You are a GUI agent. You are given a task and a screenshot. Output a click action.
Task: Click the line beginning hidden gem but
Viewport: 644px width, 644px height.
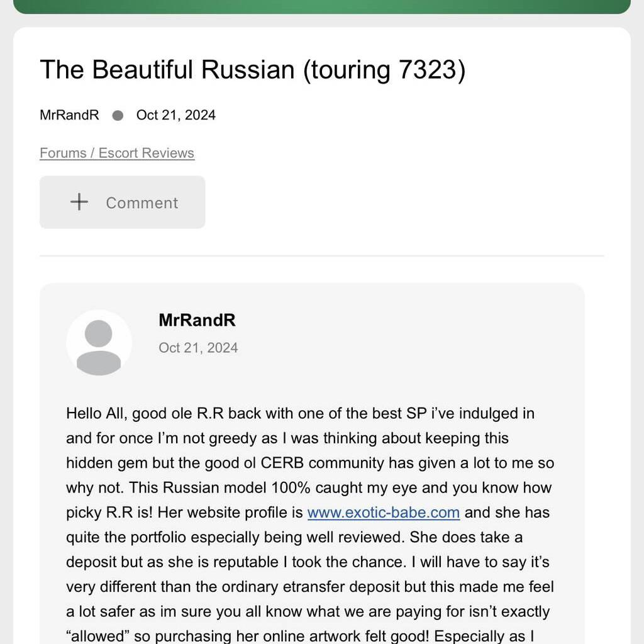coord(310,463)
